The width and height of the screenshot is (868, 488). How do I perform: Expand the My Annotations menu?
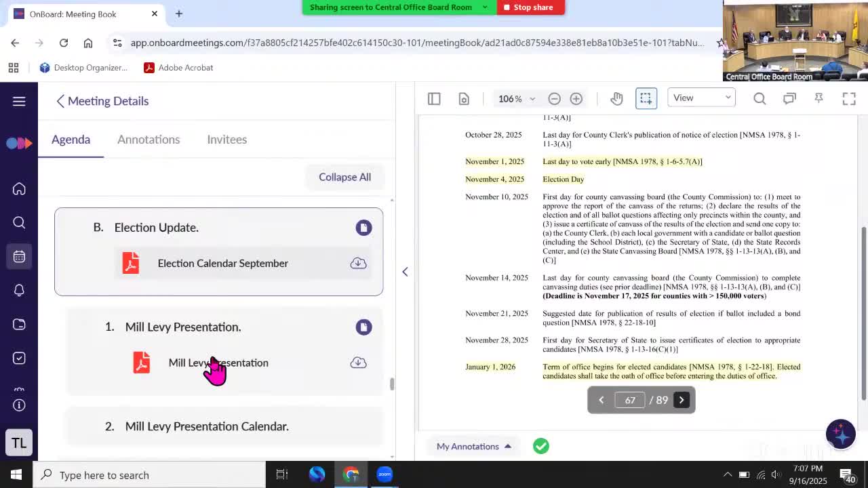point(473,446)
